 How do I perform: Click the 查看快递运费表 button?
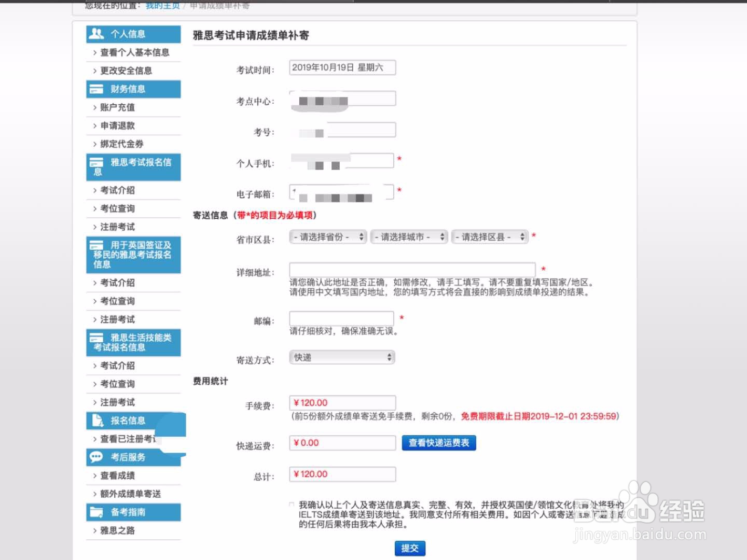click(439, 443)
